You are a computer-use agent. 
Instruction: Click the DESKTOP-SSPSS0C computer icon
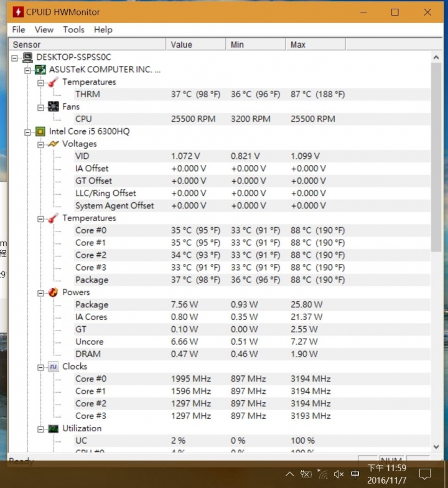tap(27, 57)
